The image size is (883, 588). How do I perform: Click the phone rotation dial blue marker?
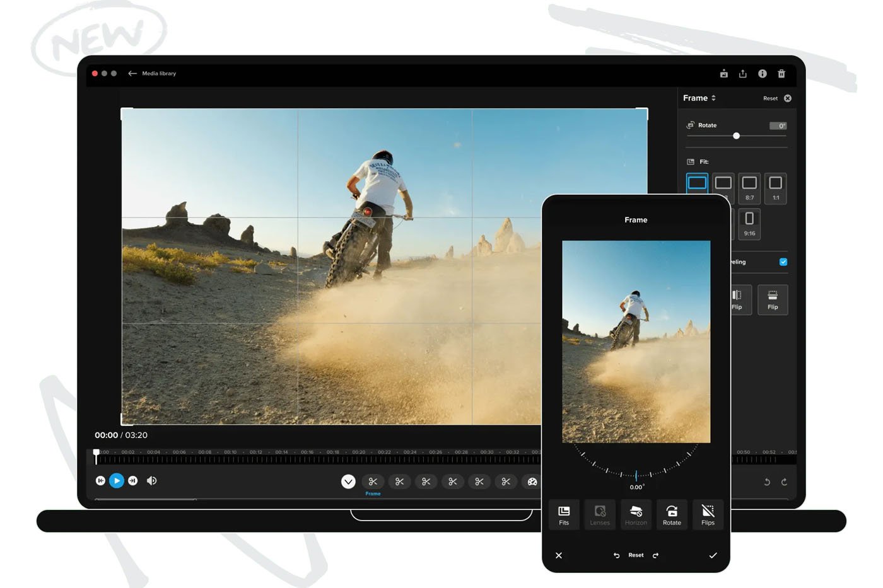(x=636, y=475)
